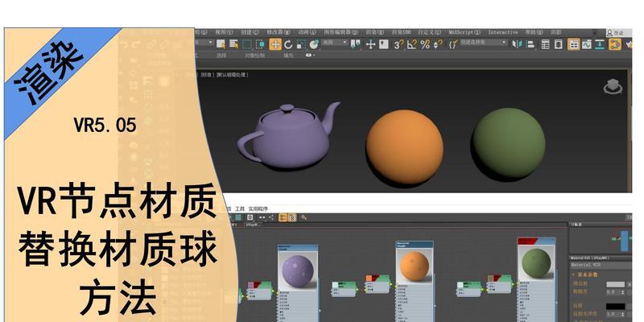This screenshot has width=644, height=322.
Task: Toggle the highlighted Material Editor icon
Action: tap(615, 44)
